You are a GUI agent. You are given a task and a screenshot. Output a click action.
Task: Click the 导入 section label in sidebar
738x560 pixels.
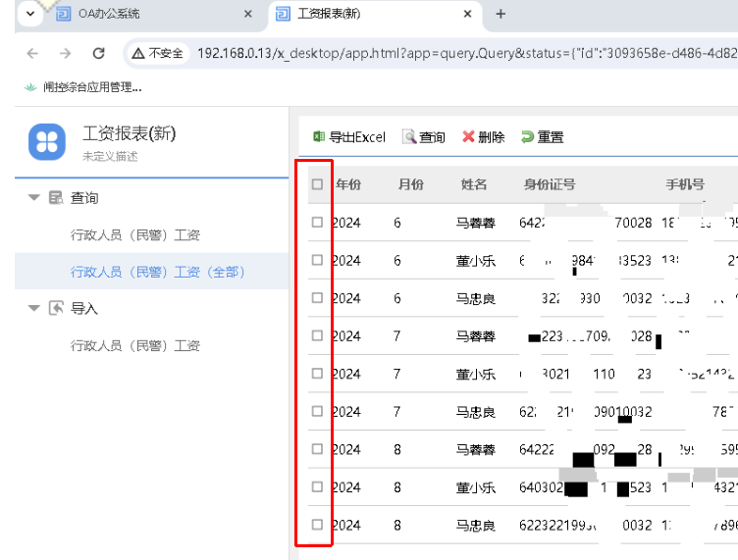(x=84, y=309)
